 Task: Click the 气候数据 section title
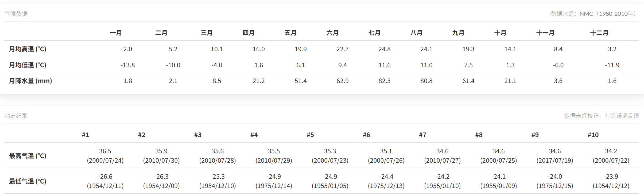click(x=16, y=14)
